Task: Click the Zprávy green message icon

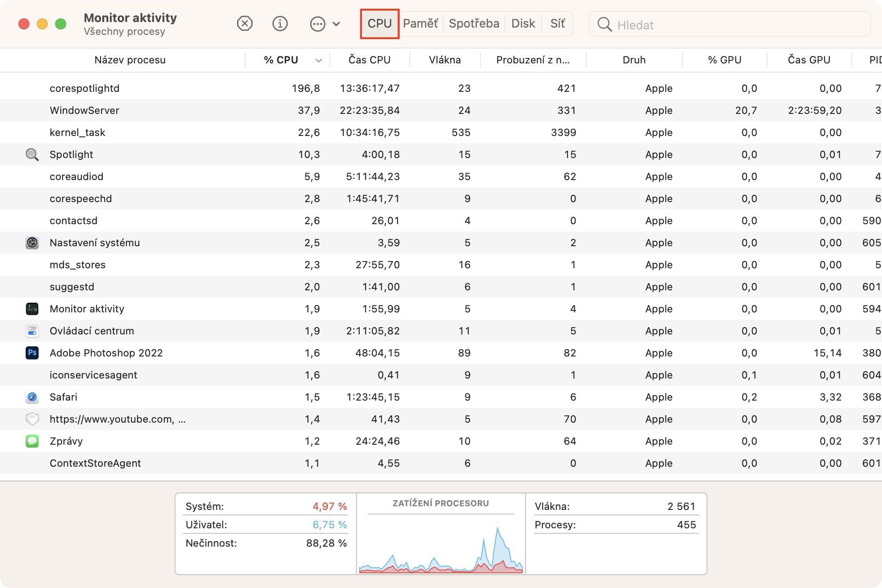Action: pos(32,441)
